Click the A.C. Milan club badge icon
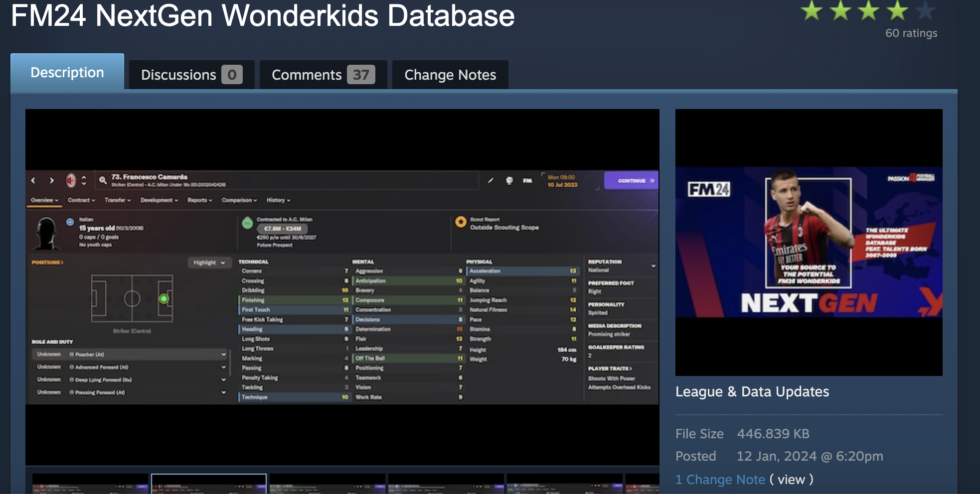Screen dimensions: 980x494 pyautogui.click(x=71, y=180)
